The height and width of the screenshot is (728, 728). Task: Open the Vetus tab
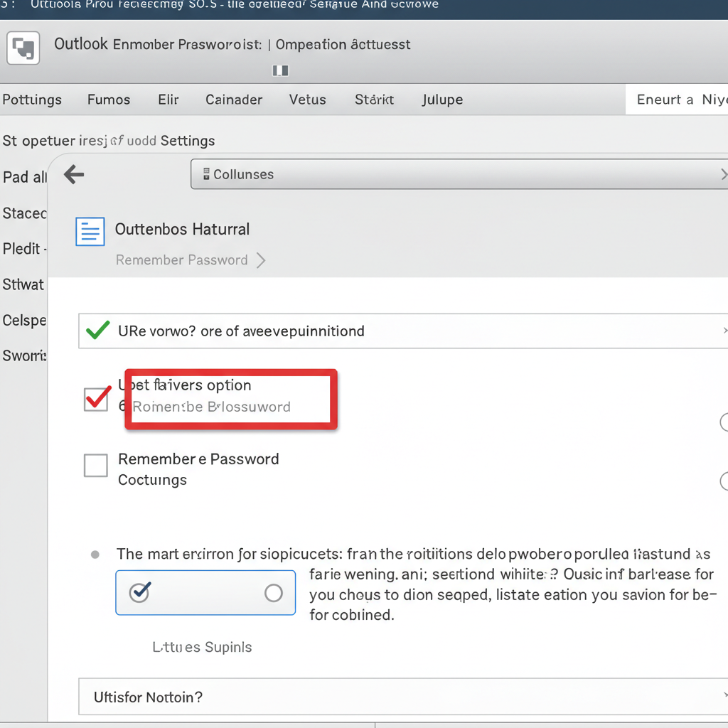click(307, 100)
